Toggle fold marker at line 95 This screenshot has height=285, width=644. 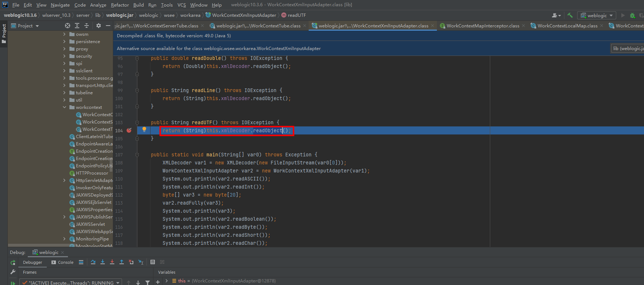[x=137, y=58]
